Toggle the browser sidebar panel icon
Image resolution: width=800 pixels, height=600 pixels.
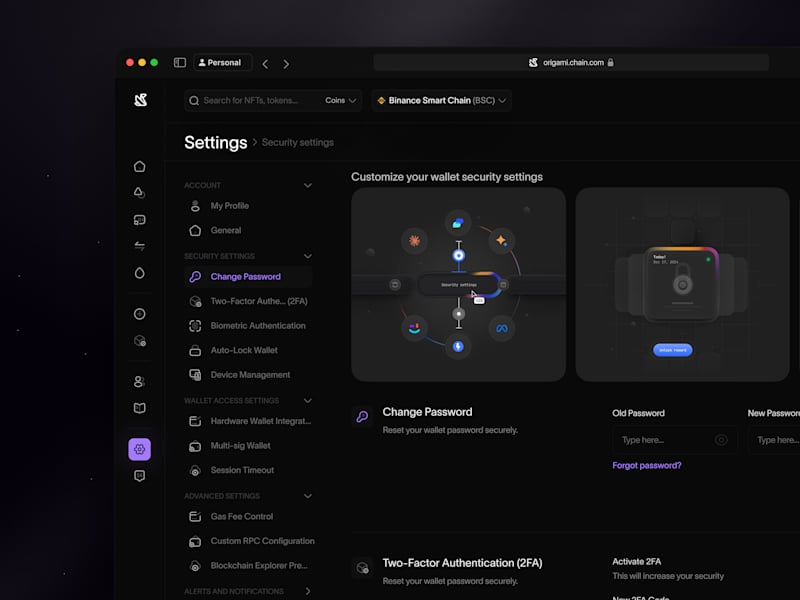(180, 63)
